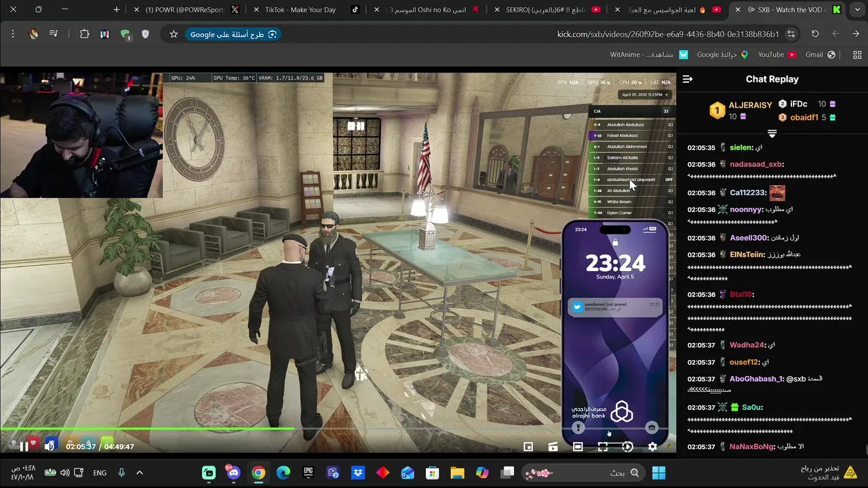Click username Wadha24 in chat
This screenshot has width=868, height=488.
tap(747, 345)
